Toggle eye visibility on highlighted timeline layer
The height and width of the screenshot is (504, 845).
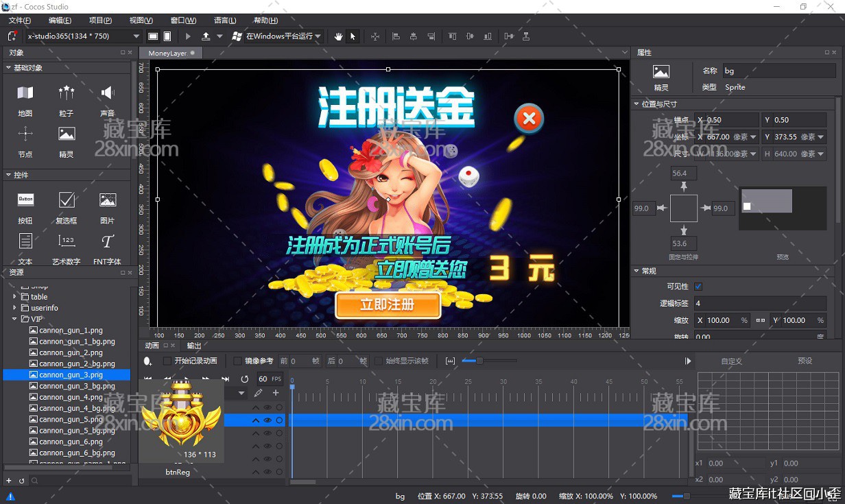pyautogui.click(x=267, y=420)
